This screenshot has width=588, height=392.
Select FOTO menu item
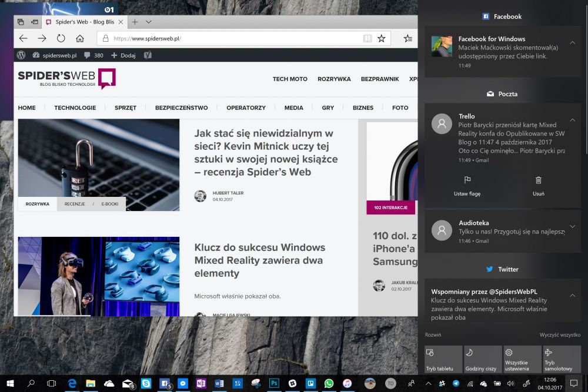point(400,108)
